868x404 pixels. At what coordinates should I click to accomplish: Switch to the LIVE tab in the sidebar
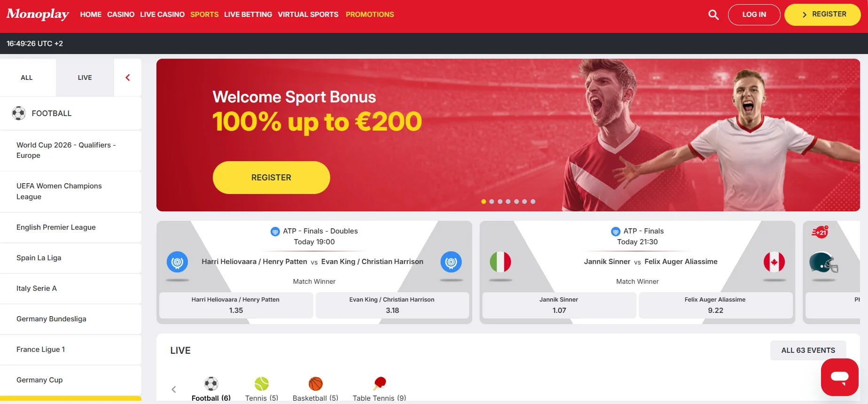tap(85, 78)
